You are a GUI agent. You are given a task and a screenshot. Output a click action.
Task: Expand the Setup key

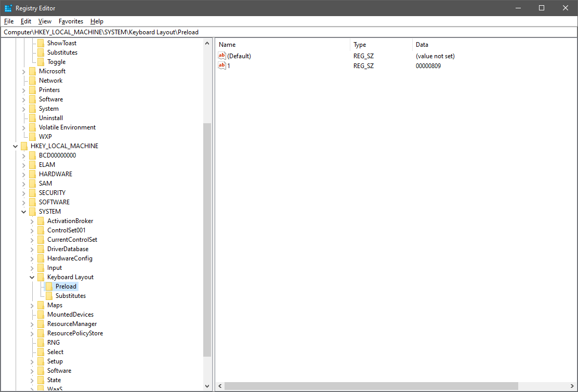32,361
